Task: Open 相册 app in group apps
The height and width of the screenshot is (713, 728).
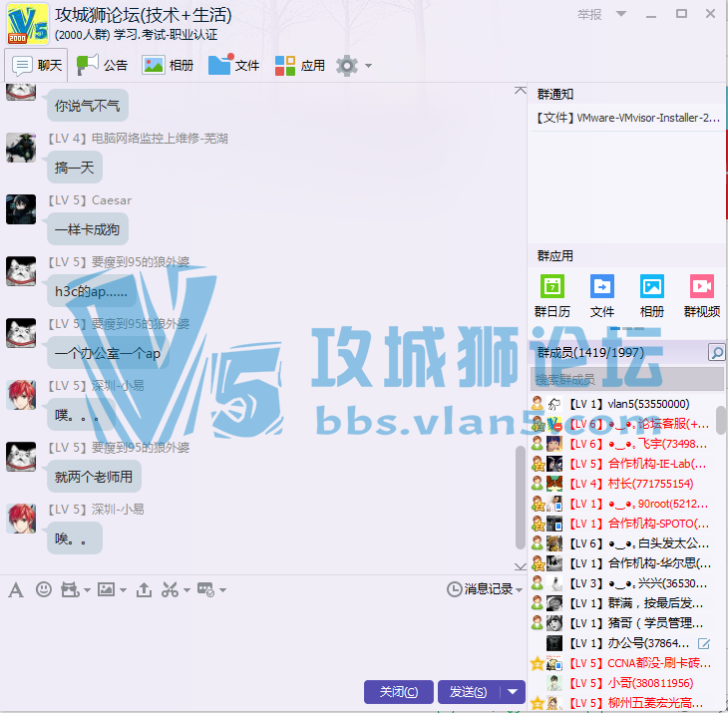Action: click(x=652, y=296)
